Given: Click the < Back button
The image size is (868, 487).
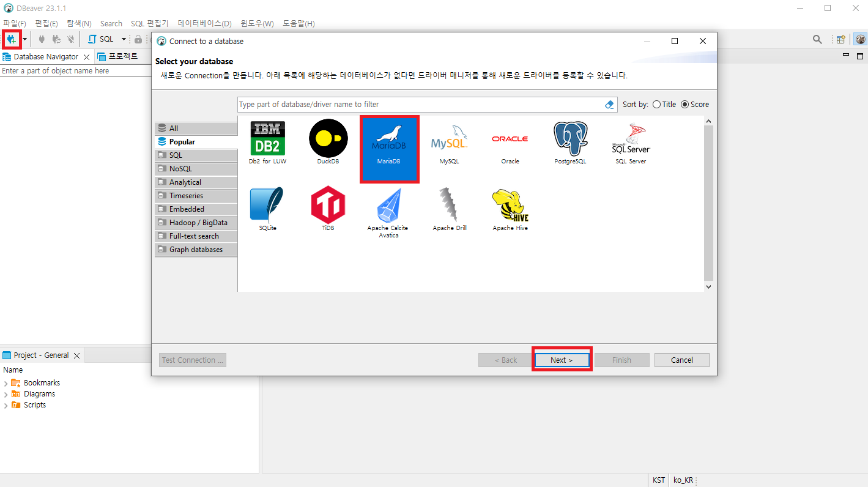Looking at the screenshot, I should point(506,360).
